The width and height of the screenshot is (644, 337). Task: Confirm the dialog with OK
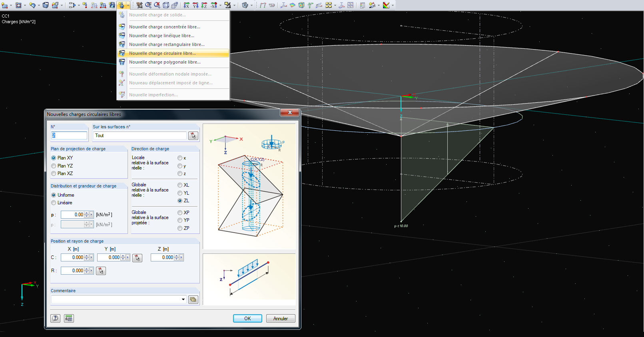click(x=247, y=319)
